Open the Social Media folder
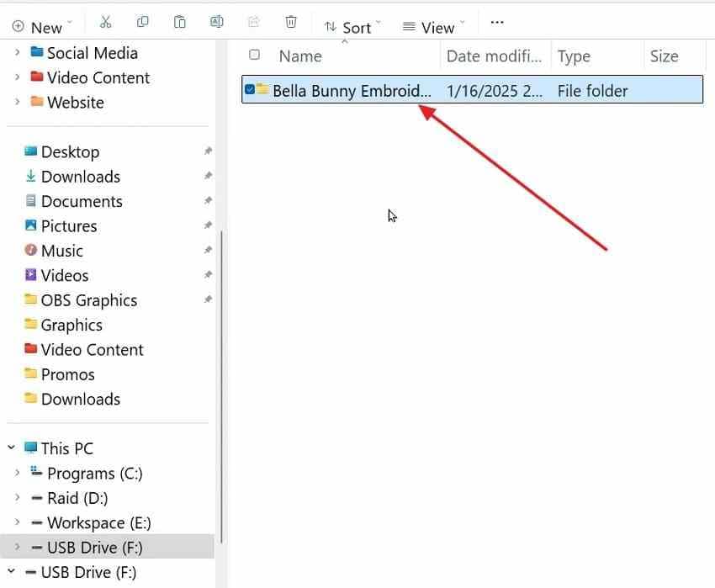The width and height of the screenshot is (715, 588). [93, 53]
